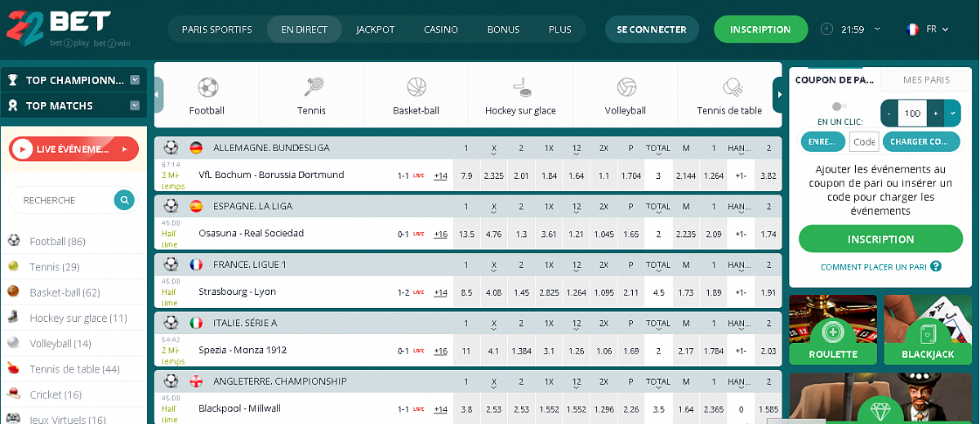
Task: Switch to the Mes Paris tab
Action: [x=926, y=80]
